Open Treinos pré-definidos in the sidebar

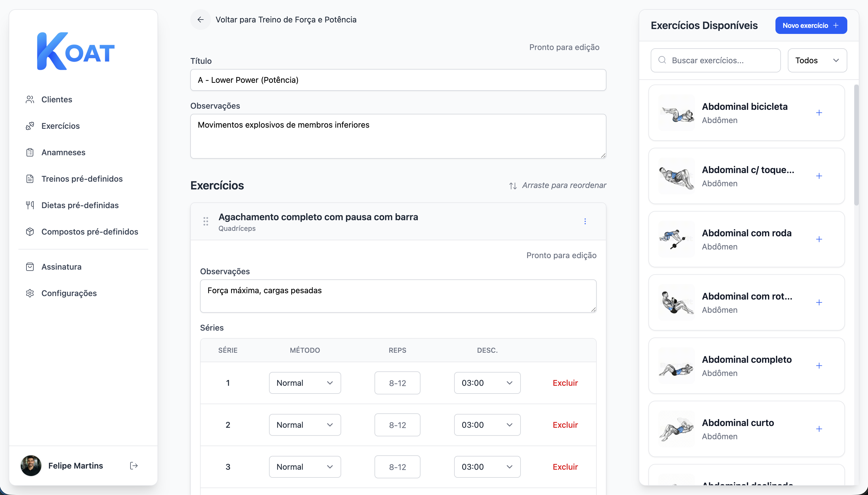[x=82, y=179]
